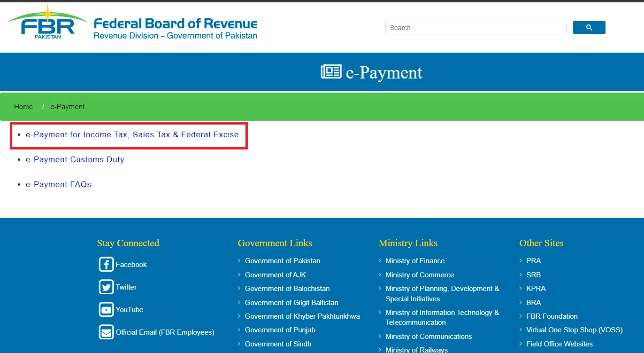This screenshot has width=644, height=353.
Task: Click the FBR Pakistan logo
Action: coord(47,22)
